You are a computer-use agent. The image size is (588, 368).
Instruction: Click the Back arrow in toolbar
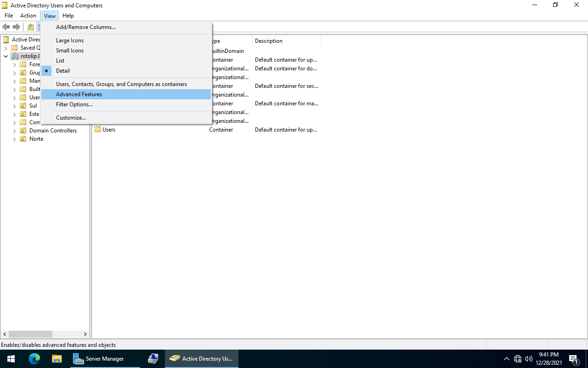coord(6,27)
